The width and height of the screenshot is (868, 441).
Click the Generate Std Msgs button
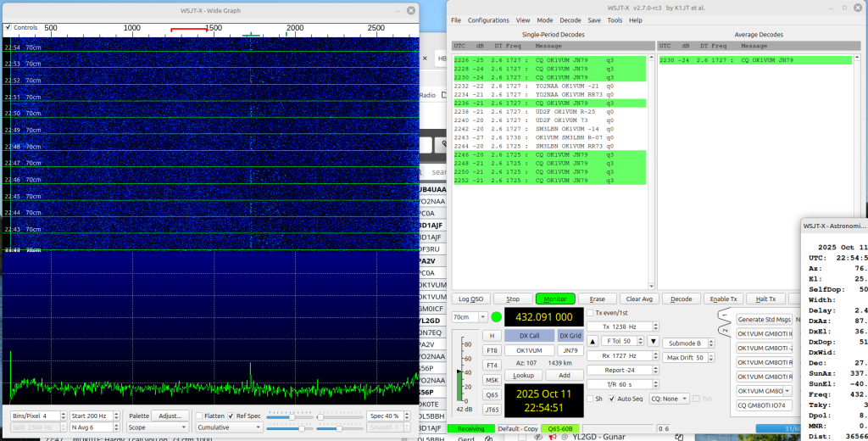(764, 319)
